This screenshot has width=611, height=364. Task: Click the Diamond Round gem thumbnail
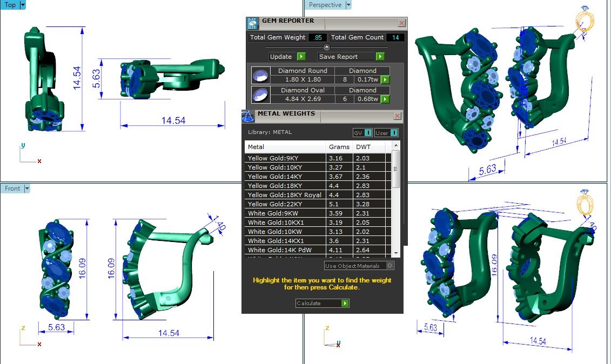coord(261,75)
